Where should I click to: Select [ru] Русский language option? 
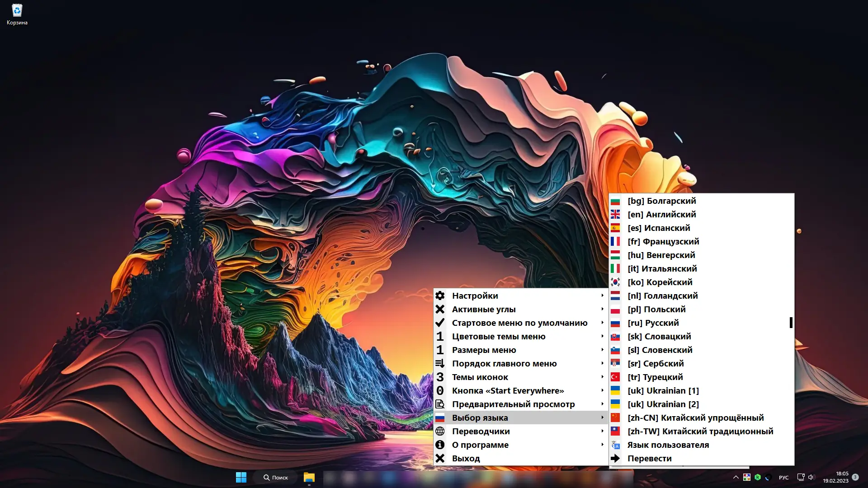click(653, 323)
